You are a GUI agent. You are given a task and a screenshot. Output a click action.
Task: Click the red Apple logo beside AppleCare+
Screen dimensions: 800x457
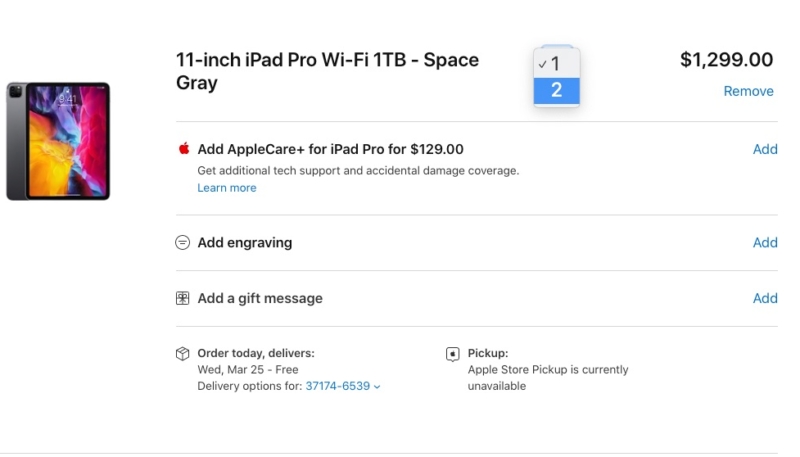coord(184,149)
